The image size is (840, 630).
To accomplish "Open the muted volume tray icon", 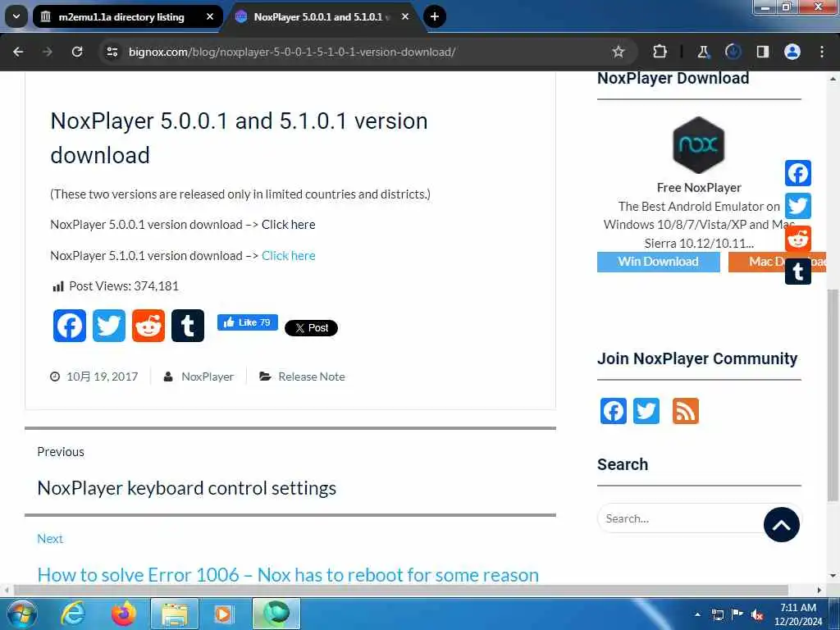I will click(x=757, y=614).
